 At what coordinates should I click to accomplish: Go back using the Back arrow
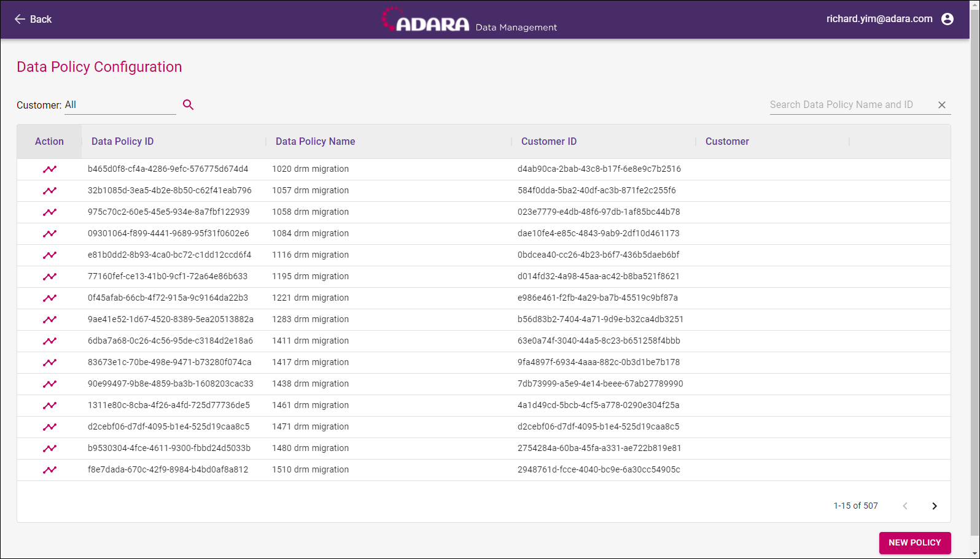(x=33, y=19)
